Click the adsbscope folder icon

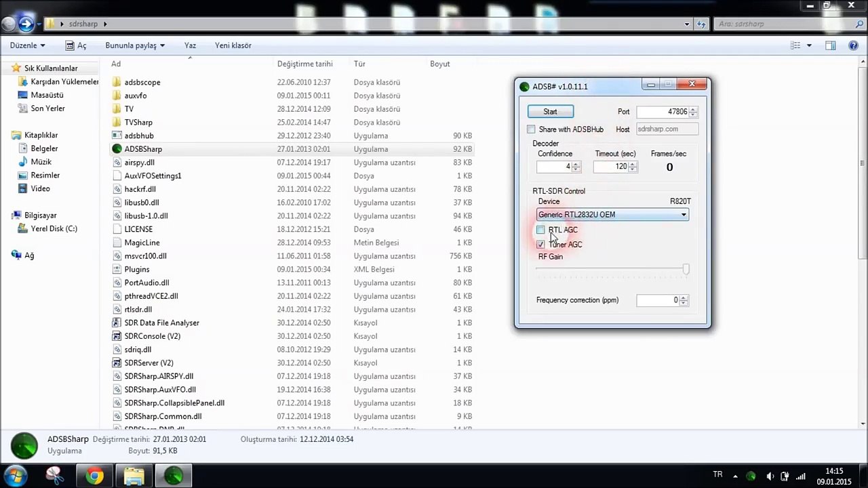[x=117, y=82]
